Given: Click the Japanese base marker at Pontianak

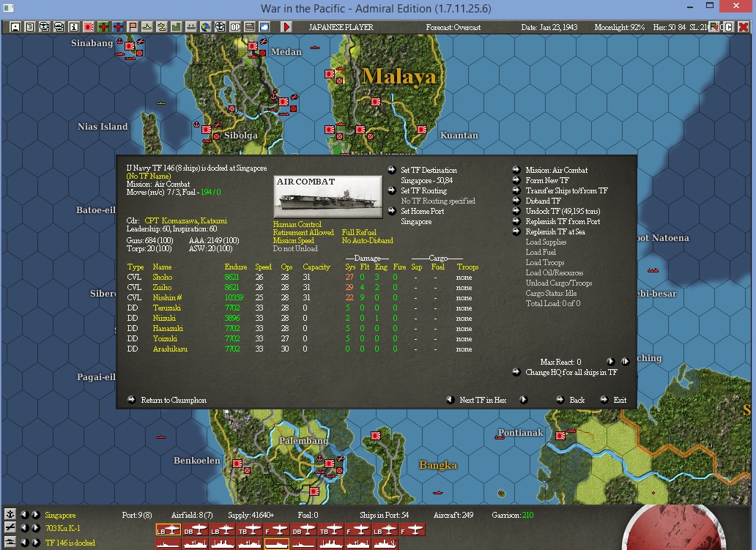Looking at the screenshot, I should click(x=560, y=435).
